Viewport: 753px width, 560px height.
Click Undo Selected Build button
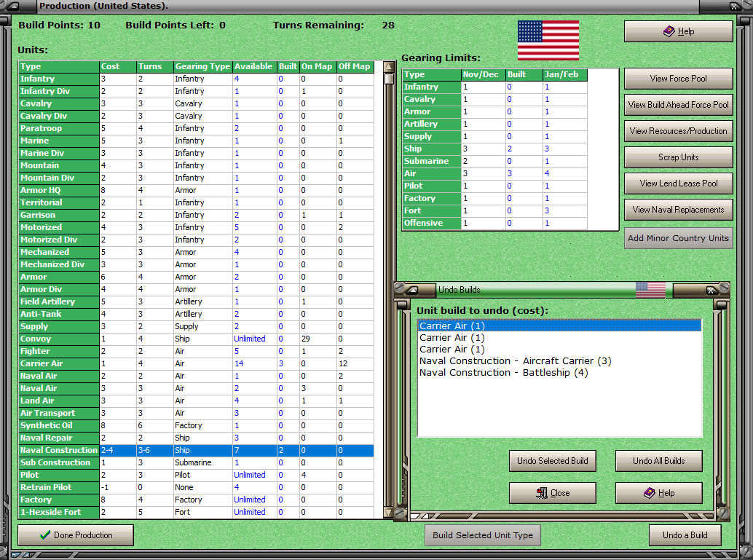tap(552, 461)
